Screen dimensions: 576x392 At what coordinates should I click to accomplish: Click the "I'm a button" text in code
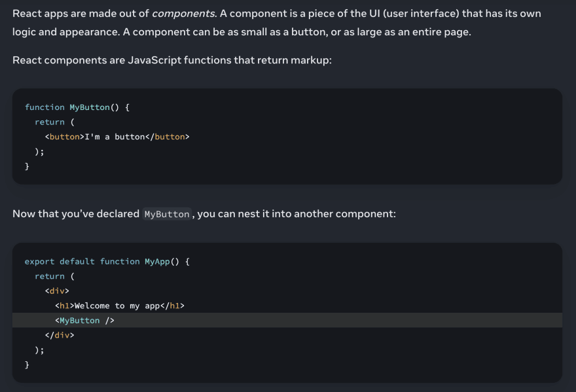(115, 137)
